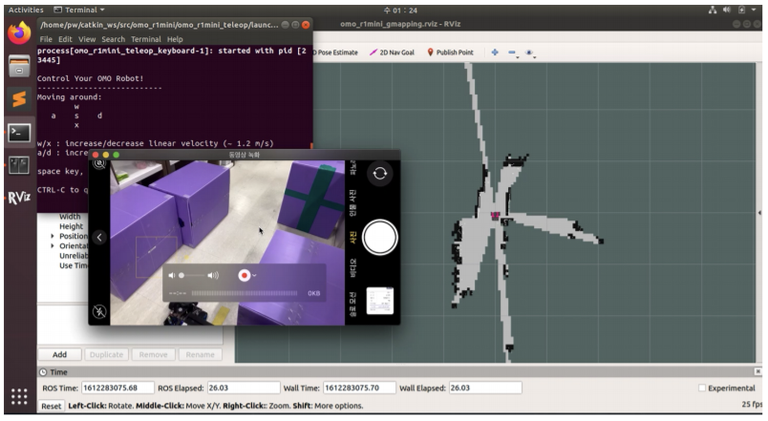Open the system menu arrow in top bar

click(753, 10)
